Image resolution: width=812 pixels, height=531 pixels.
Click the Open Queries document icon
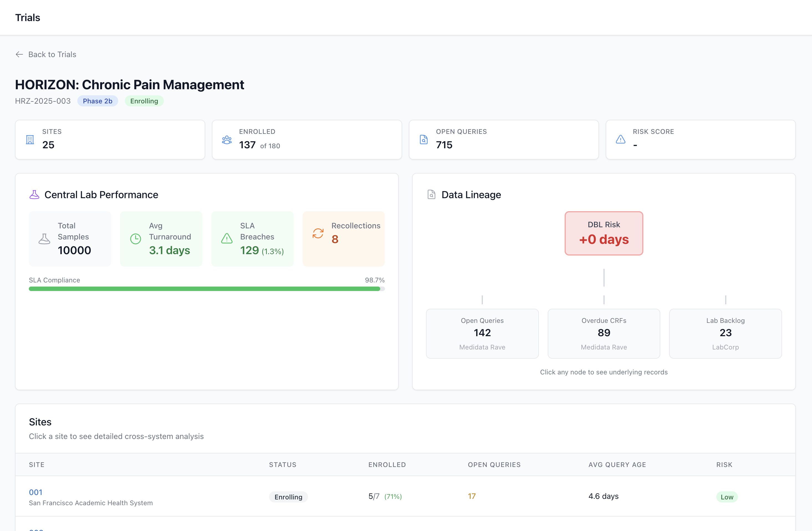pos(423,139)
